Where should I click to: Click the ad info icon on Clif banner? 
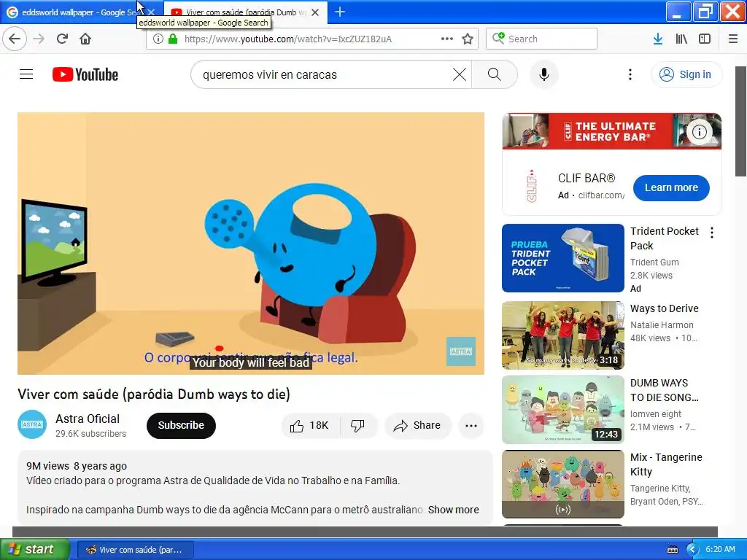699,132
